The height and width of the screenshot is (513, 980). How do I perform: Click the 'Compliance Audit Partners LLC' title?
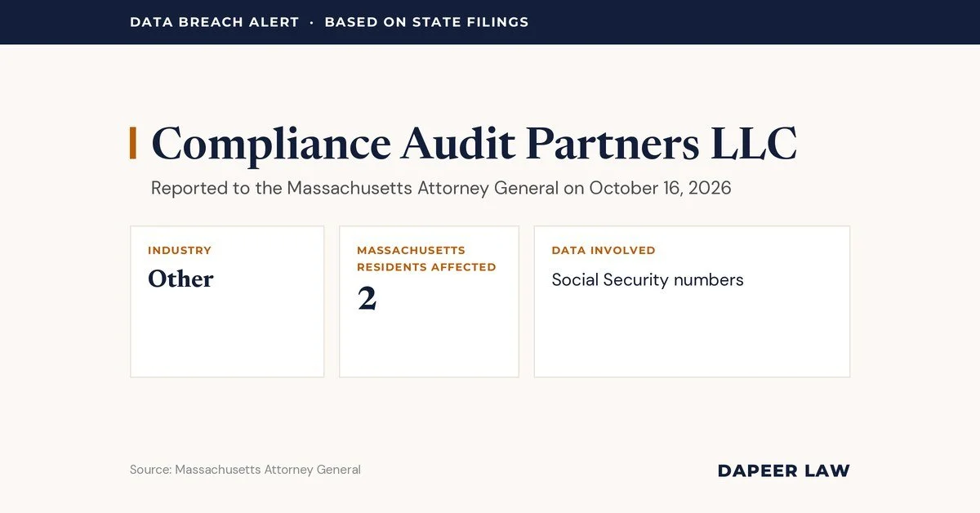click(x=474, y=144)
